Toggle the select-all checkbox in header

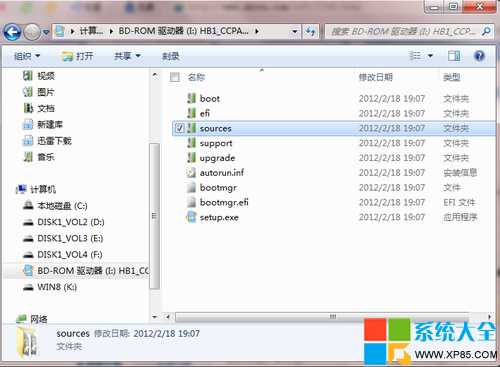(x=174, y=77)
